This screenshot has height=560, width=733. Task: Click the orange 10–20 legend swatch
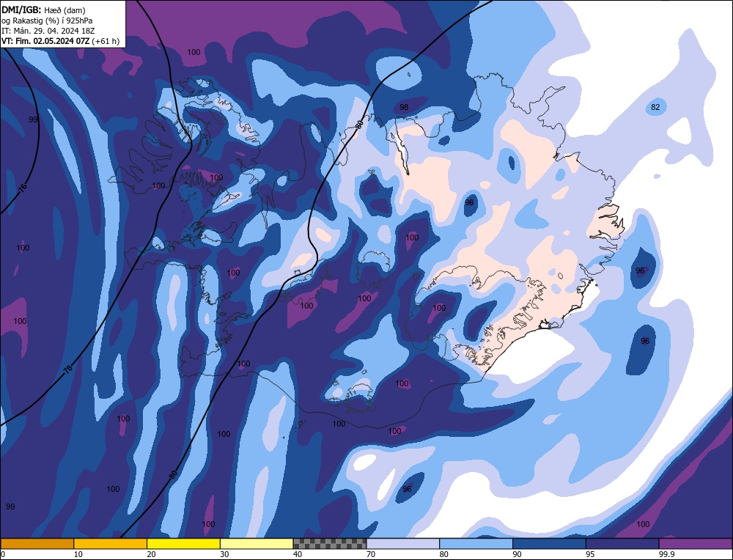[x=111, y=543]
